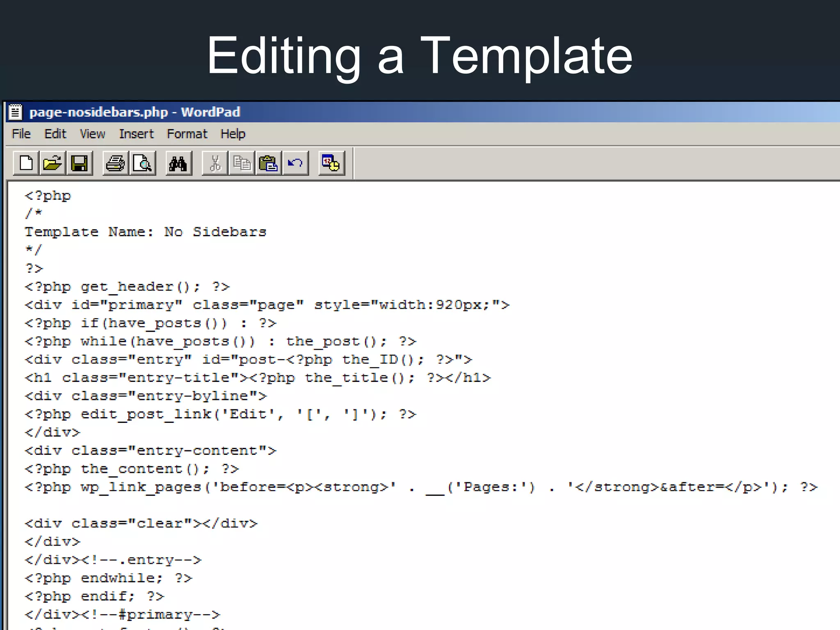Viewport: 840px width, 630px height.
Task: Click the h1 'entry-title' line
Action: [x=258, y=378]
